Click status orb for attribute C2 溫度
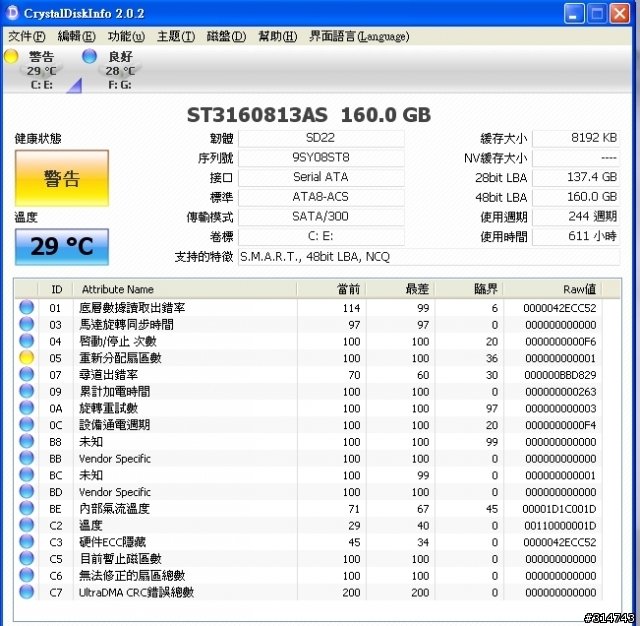The image size is (640, 626). coord(27,524)
